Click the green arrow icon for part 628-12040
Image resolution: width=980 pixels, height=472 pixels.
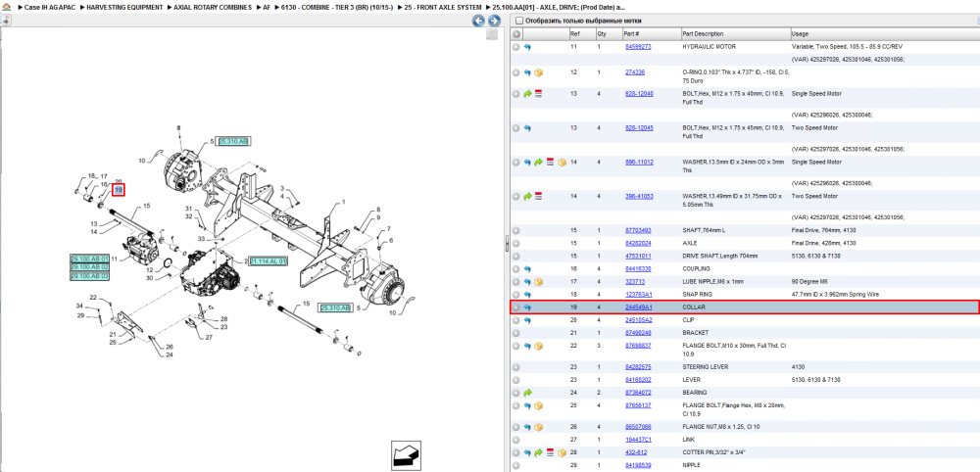(527, 94)
